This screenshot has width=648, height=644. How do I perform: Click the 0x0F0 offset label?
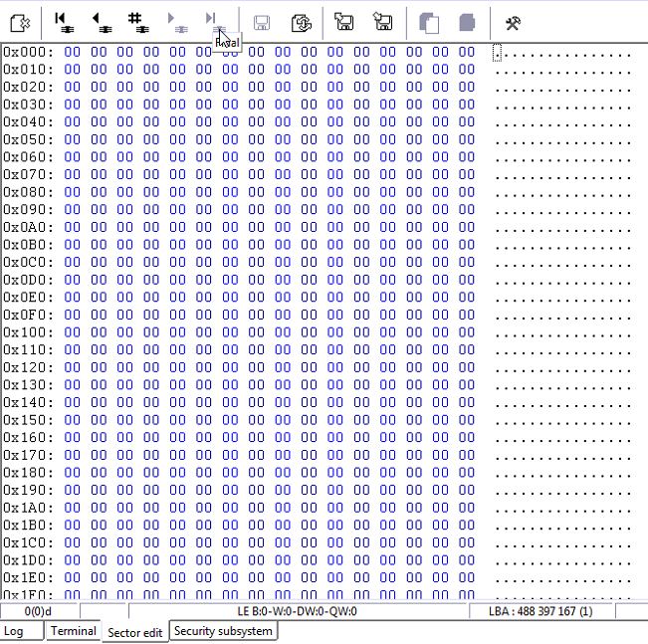[x=28, y=315]
